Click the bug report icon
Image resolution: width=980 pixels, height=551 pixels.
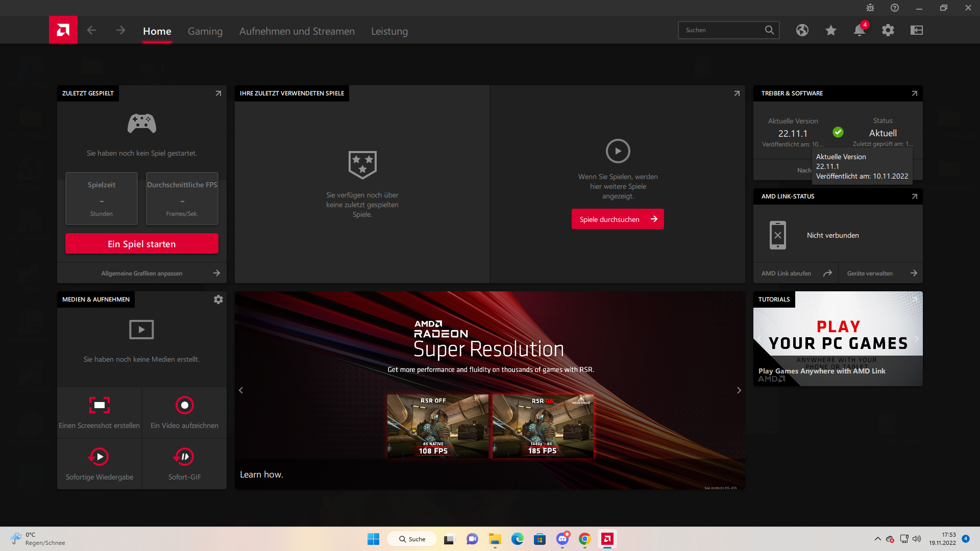[x=870, y=8]
